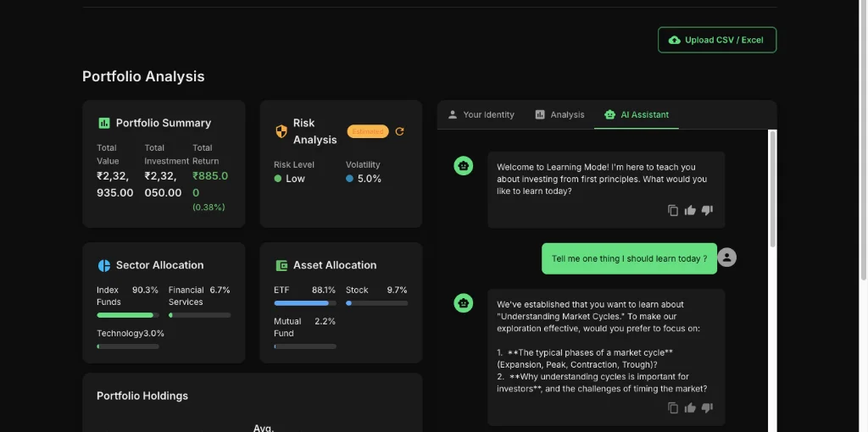This screenshot has width=868, height=432.
Task: Copy the Understanding Market Cycles message
Action: (x=672, y=407)
